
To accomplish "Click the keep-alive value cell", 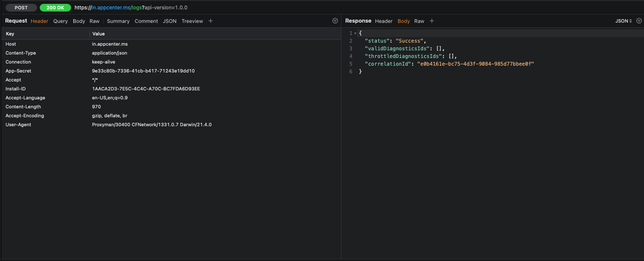I will click(104, 62).
